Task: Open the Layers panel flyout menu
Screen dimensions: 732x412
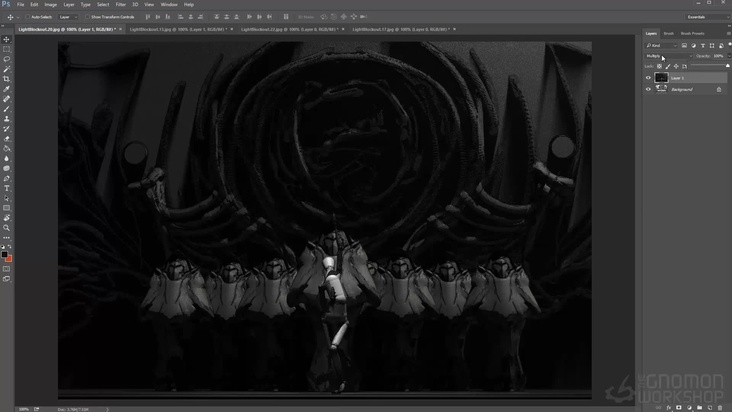Action: click(728, 34)
